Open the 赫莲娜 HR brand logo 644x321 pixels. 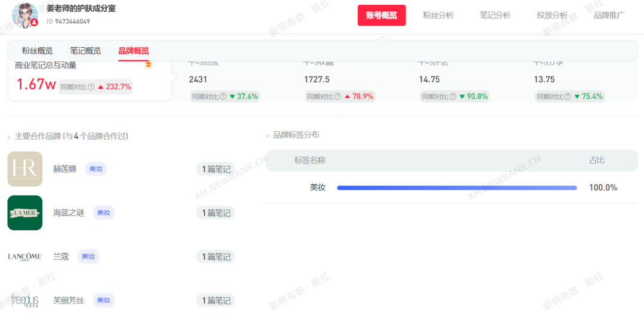(x=25, y=169)
